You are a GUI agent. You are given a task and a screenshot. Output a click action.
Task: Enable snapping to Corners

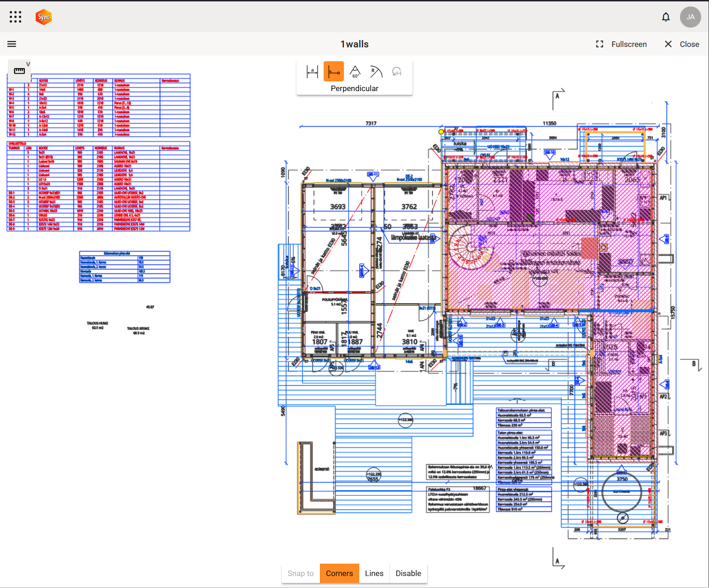tap(339, 573)
